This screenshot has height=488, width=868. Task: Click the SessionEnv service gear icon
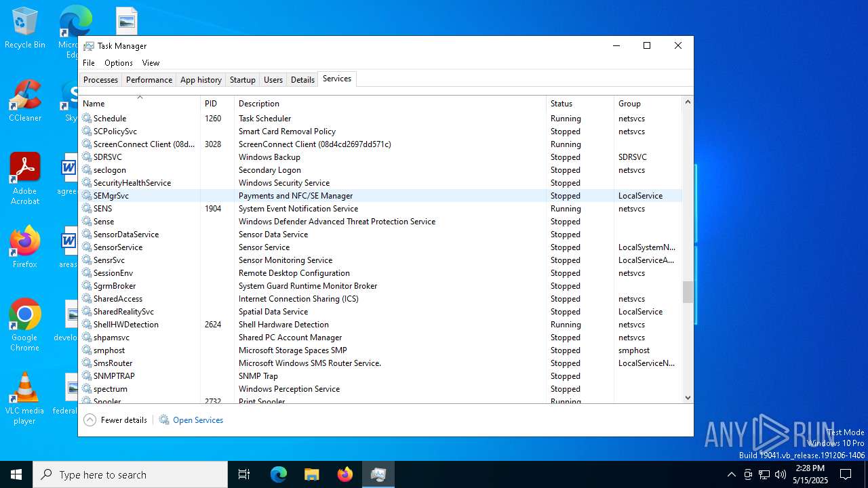click(x=87, y=272)
